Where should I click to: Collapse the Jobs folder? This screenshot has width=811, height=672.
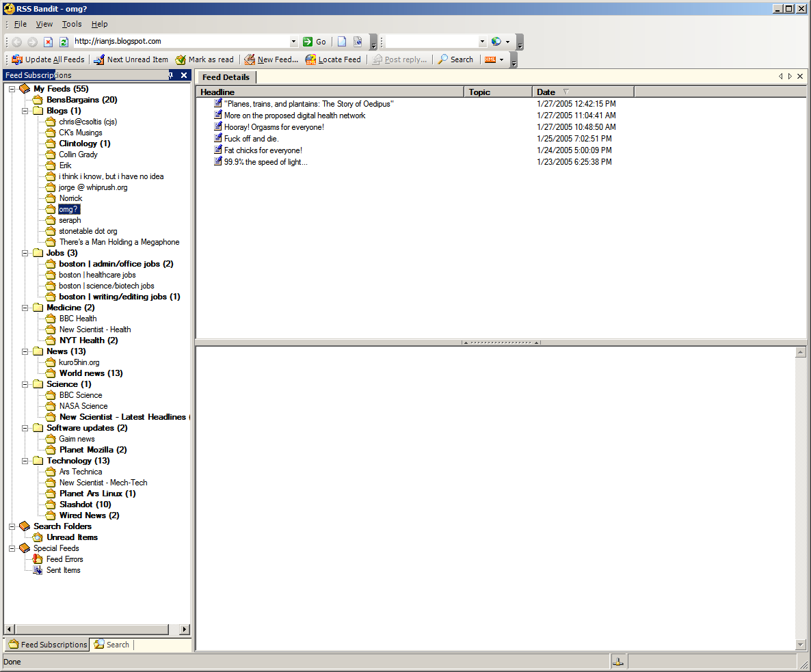[x=25, y=254]
